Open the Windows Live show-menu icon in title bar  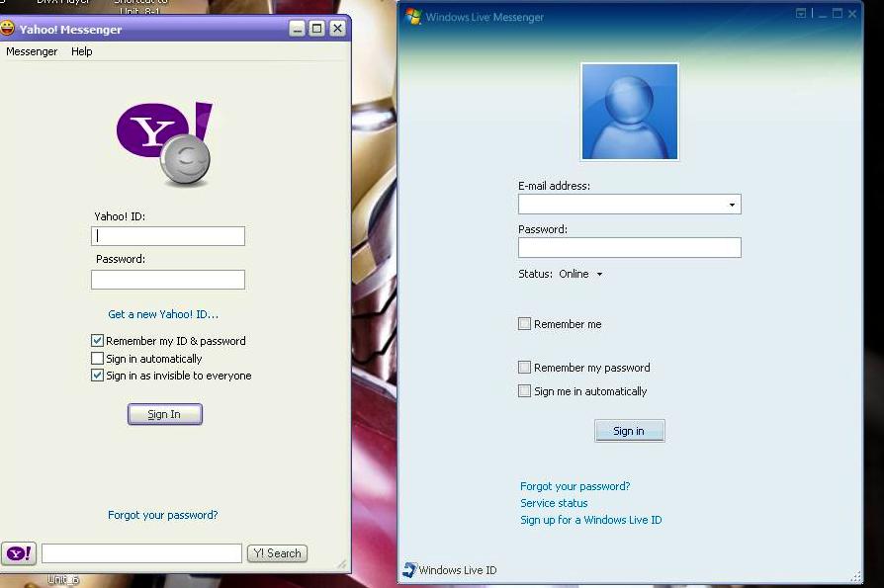801,13
